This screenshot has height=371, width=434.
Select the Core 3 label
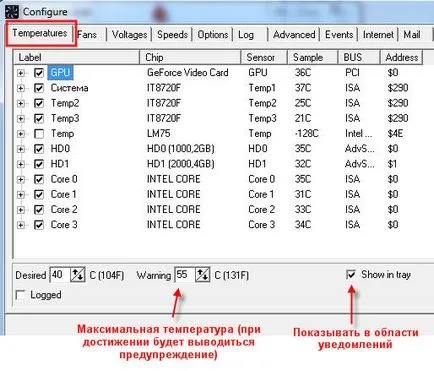point(64,225)
